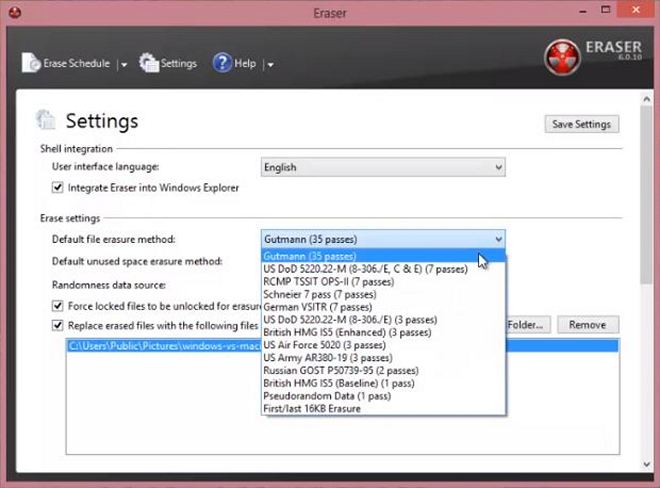Viewport: 660px width, 488px height.
Task: Toggle Replace erased files with following files
Action: 58,325
